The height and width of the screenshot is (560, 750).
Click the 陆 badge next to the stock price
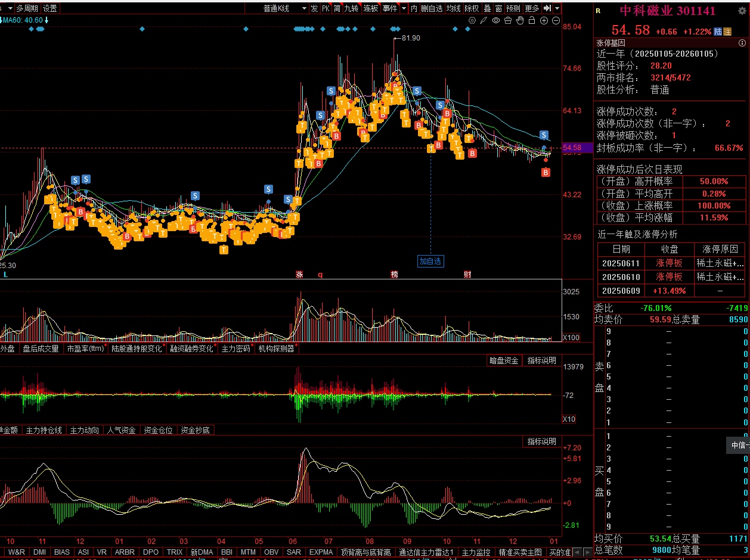[718, 31]
